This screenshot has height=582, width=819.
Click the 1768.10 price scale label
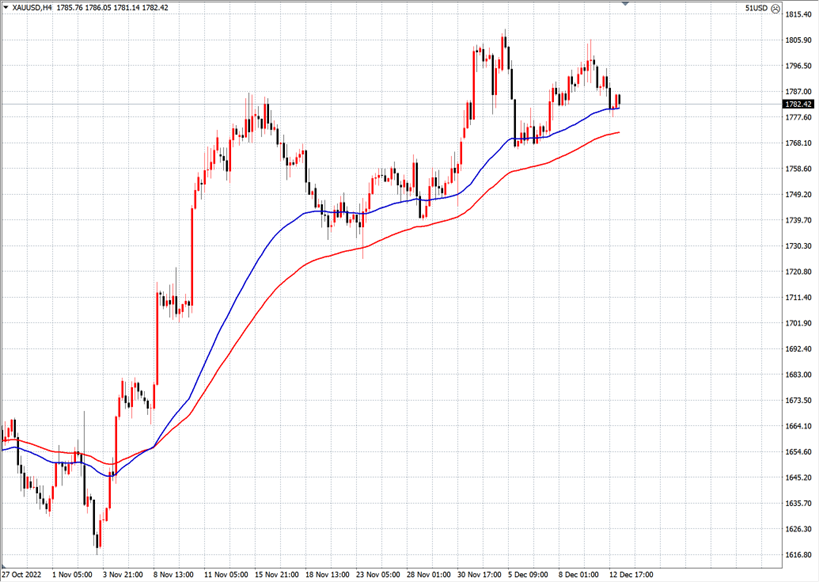coord(798,143)
